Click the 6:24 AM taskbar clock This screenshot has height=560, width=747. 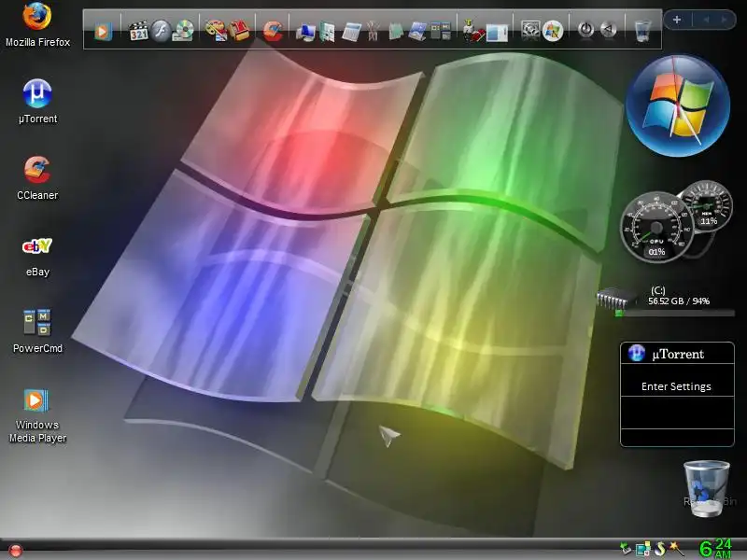pos(715,549)
